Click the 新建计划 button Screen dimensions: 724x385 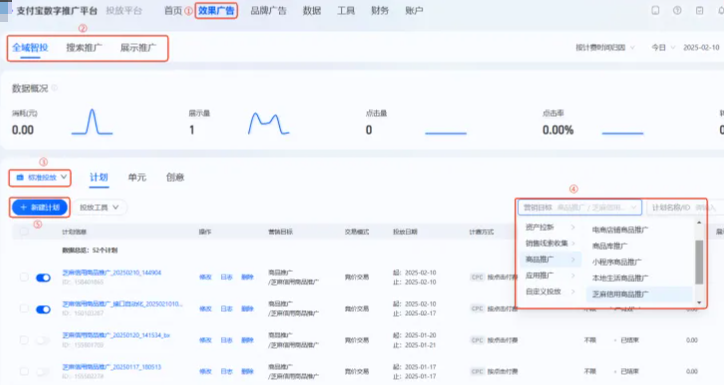click(40, 207)
